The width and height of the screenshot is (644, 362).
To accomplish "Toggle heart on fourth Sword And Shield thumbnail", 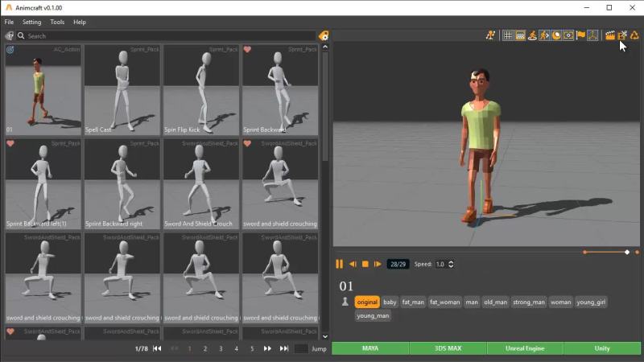I will tap(247, 144).
